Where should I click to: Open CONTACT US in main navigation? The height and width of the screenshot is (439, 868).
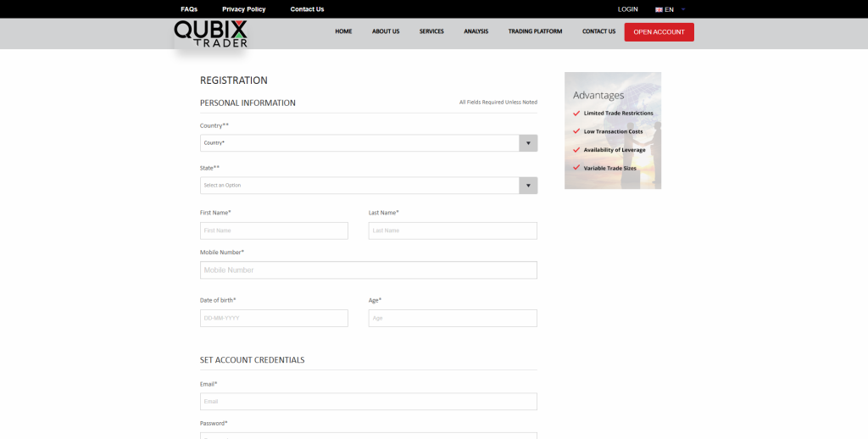(x=598, y=31)
